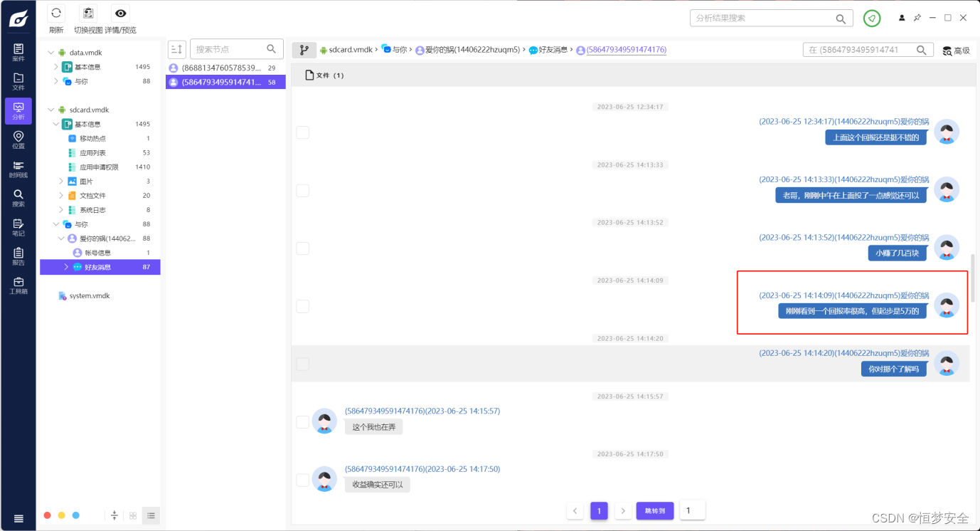Viewport: 980px width, 531px height.
Task: Tick checkbox for 14:17:50 message
Action: [x=303, y=480]
